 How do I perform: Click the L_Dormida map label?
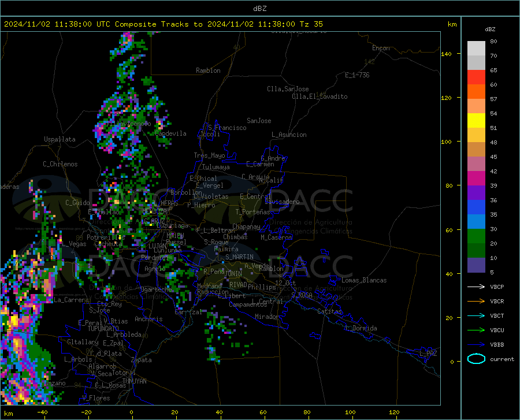coord(361,328)
